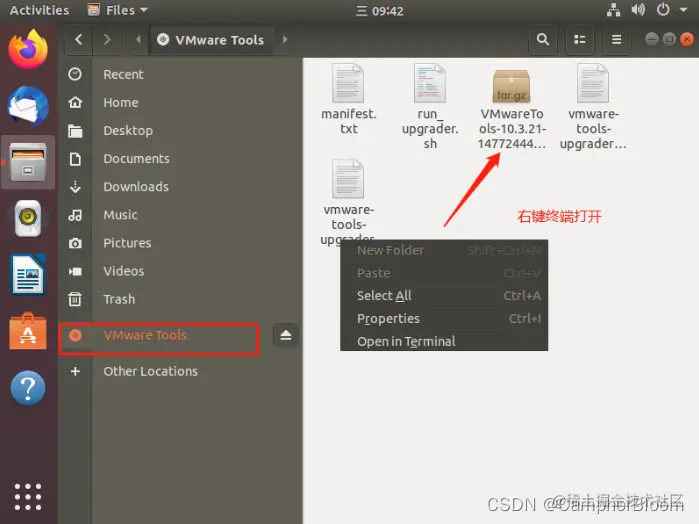Select vmware-tools-upgrader file in top row
Screen dimensions: 699x524
click(593, 106)
